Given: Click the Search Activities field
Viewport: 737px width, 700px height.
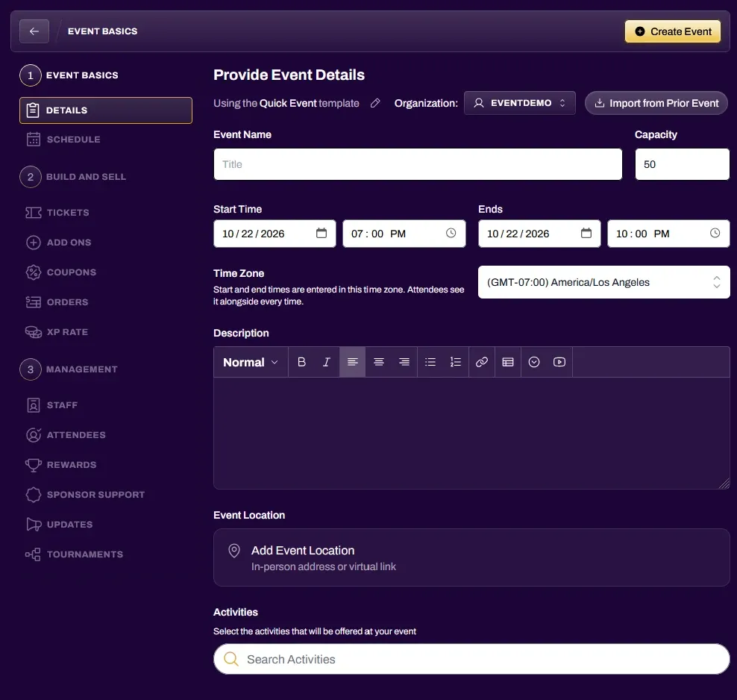Looking at the screenshot, I should coord(471,659).
